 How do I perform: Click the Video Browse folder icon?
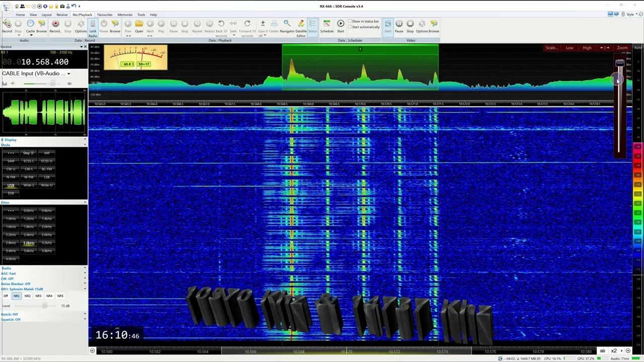(x=434, y=24)
